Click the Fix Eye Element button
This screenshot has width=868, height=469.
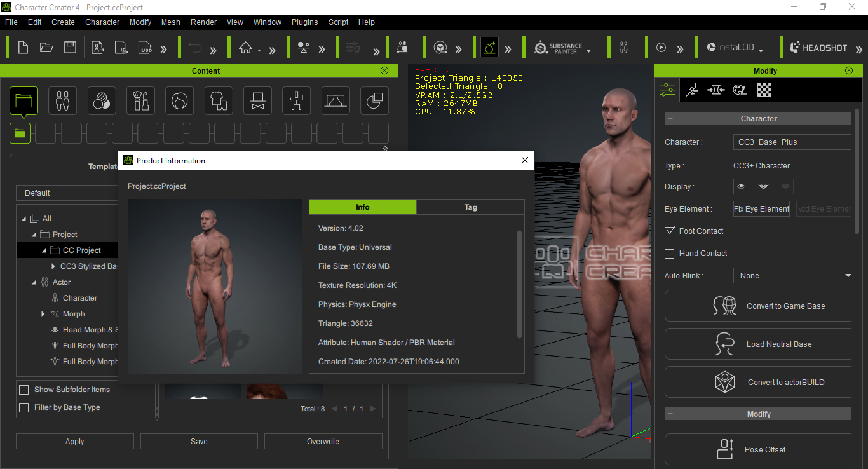pyautogui.click(x=761, y=208)
